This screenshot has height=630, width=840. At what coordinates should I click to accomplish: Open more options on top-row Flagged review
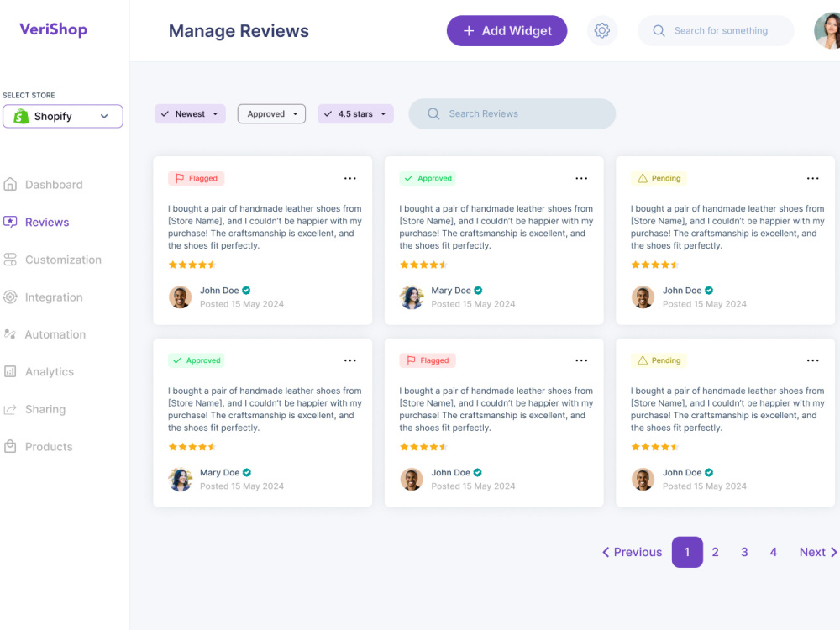tap(349, 178)
